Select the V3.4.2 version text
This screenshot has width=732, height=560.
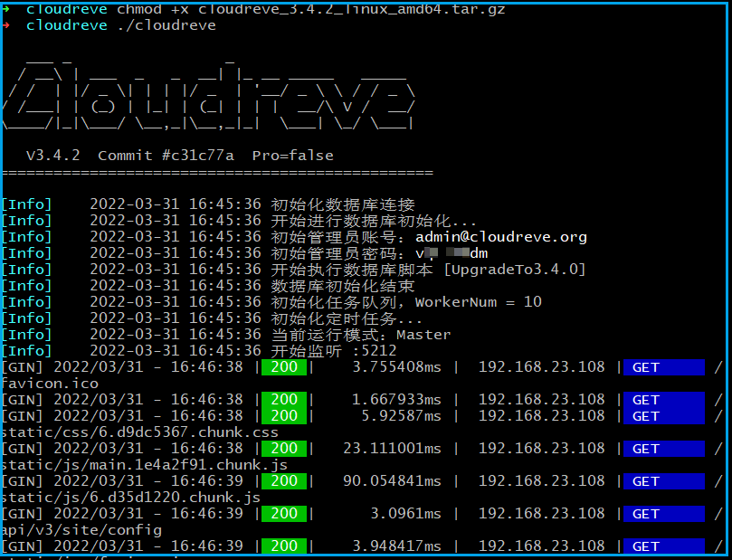click(52, 156)
